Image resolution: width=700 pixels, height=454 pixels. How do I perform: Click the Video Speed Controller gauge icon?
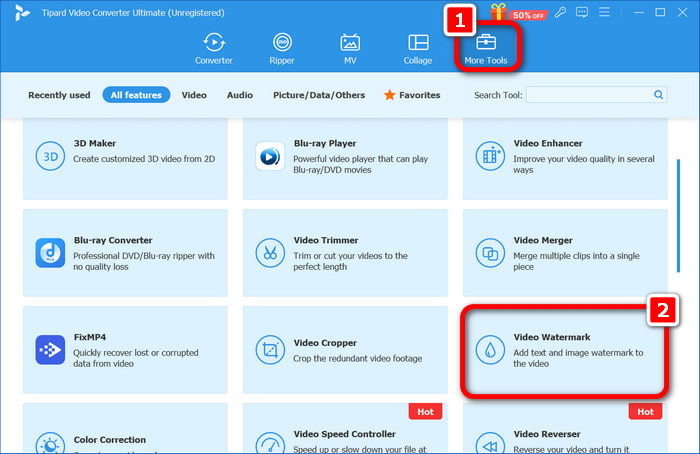pos(270,443)
